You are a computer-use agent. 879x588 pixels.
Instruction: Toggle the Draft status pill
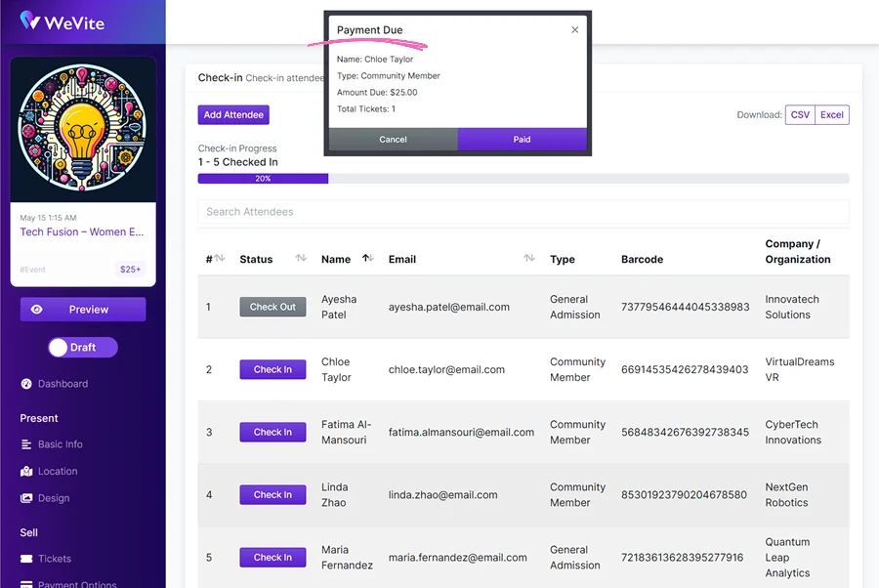click(82, 347)
